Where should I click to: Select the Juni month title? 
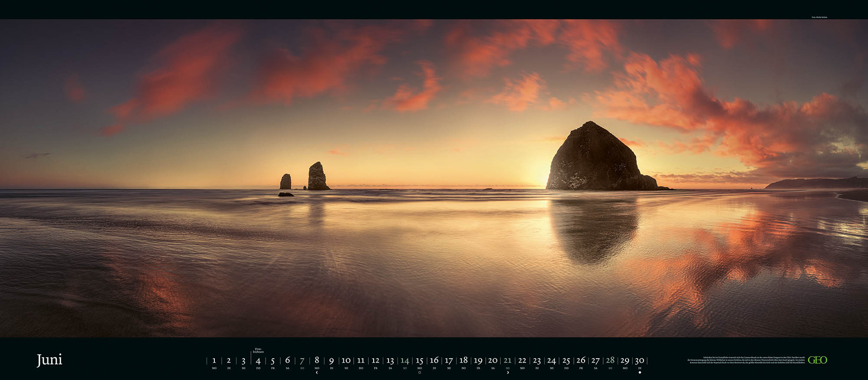[x=49, y=360]
